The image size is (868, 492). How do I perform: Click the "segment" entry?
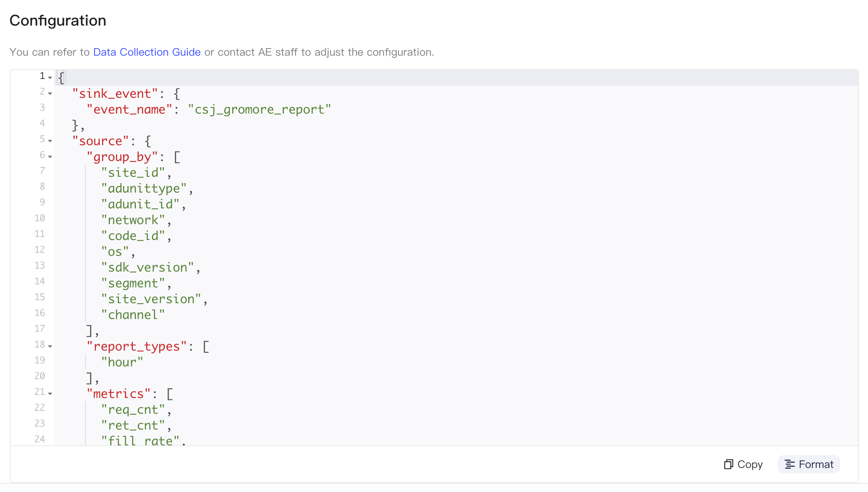tap(133, 283)
